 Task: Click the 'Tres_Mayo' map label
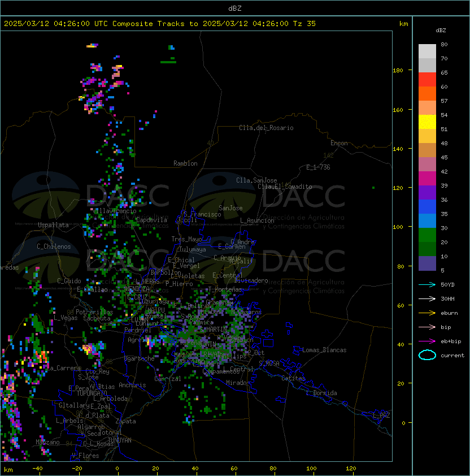pos(186,239)
